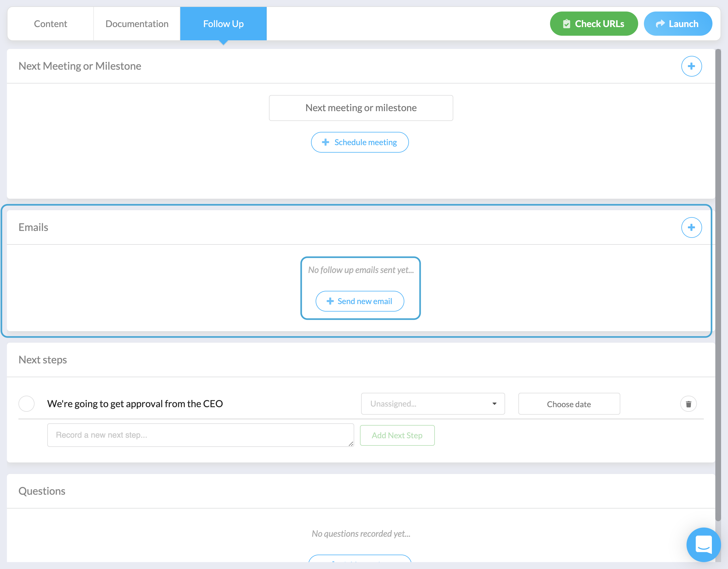Select the Follow Up tab
The image size is (728, 569).
point(223,24)
